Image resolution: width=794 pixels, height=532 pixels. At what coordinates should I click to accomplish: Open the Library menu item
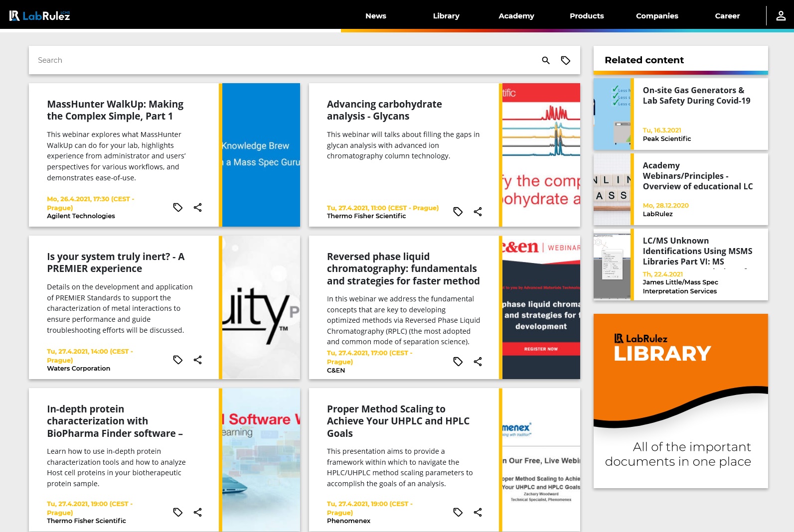446,16
